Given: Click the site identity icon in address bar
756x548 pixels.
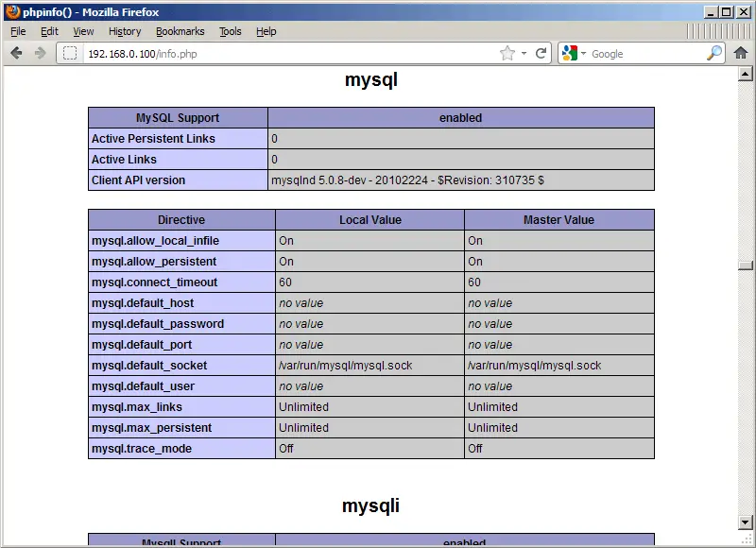Looking at the screenshot, I should tap(70, 54).
